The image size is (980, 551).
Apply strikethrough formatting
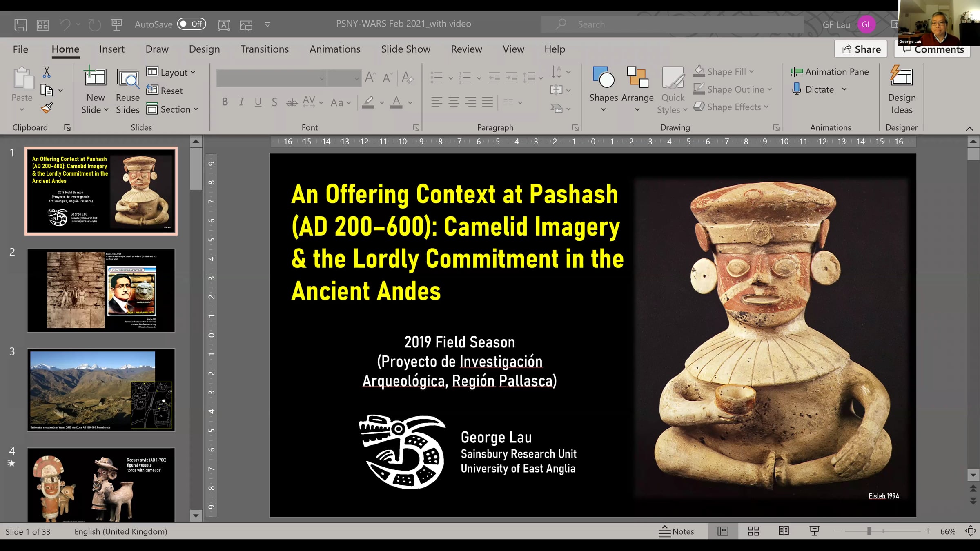292,102
